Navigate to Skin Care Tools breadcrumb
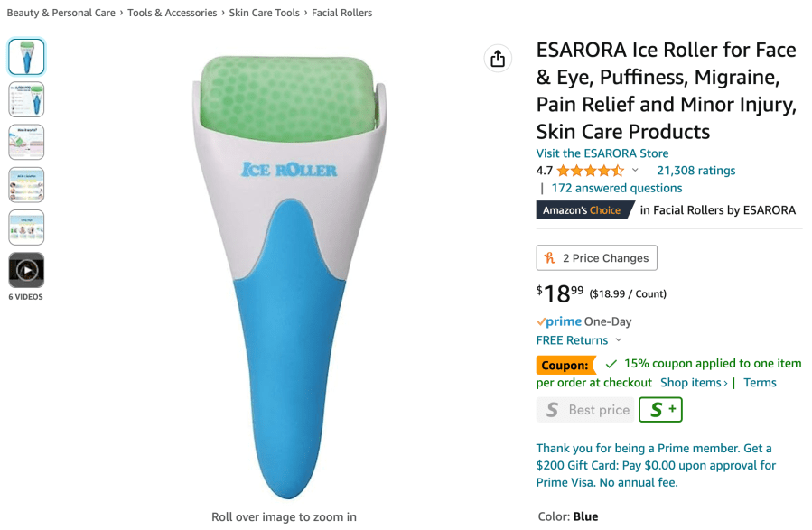 [x=264, y=13]
